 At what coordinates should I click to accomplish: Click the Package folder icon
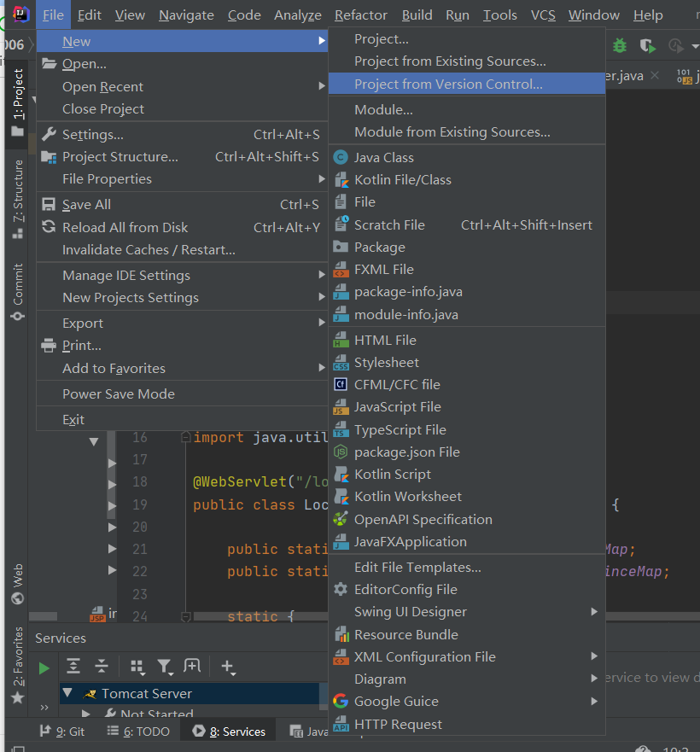click(x=341, y=247)
